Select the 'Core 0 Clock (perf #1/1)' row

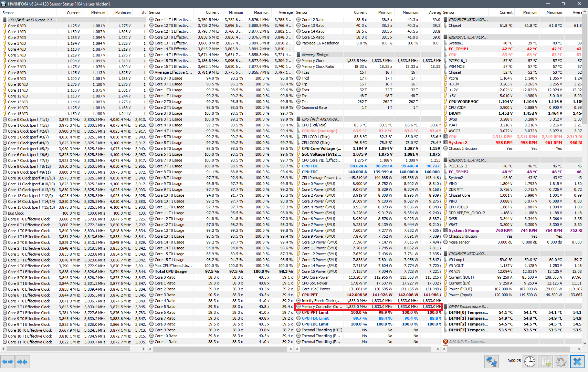(x=74, y=120)
